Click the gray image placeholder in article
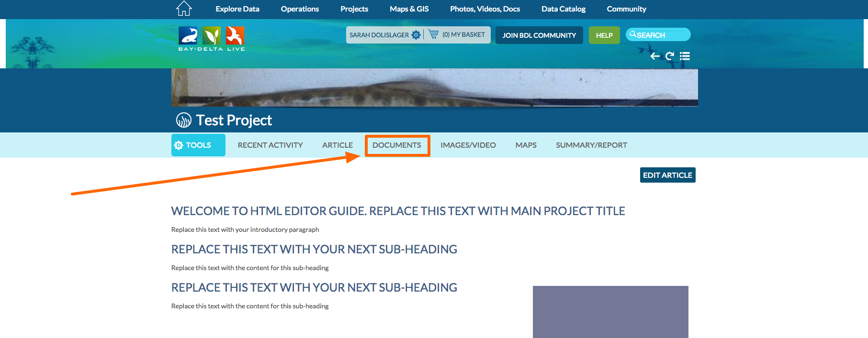 coord(610,312)
